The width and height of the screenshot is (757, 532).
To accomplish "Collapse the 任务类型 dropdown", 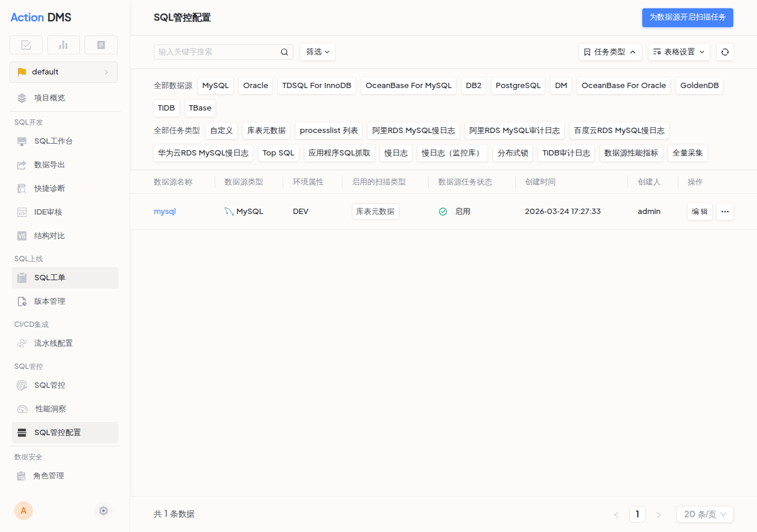I will click(610, 52).
